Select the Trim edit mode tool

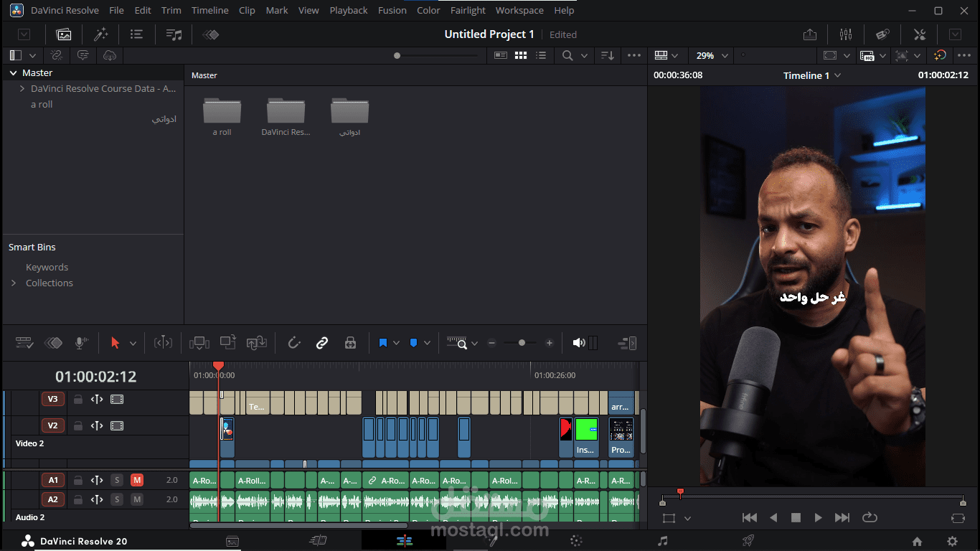163,343
